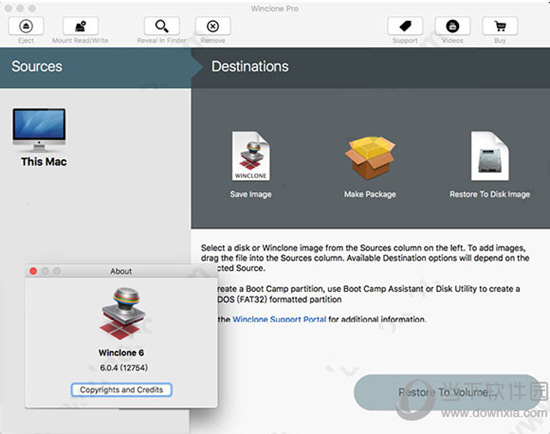Click the About window title text

[121, 271]
